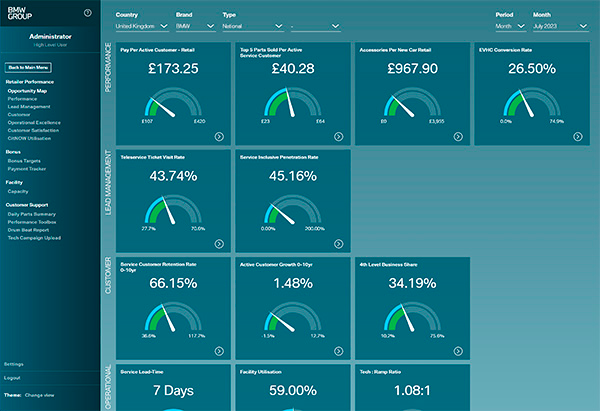Open details arrow on Accessories Per New Car card

click(x=458, y=137)
